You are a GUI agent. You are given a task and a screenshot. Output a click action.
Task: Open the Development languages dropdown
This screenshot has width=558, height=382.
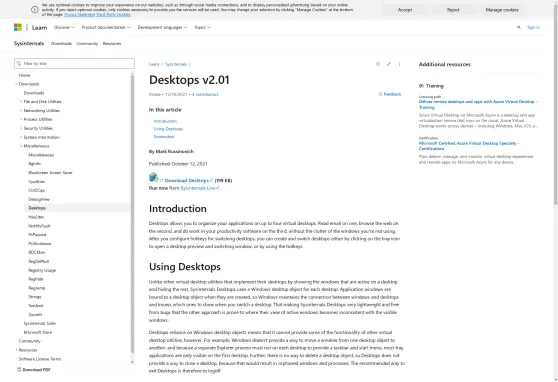point(162,27)
